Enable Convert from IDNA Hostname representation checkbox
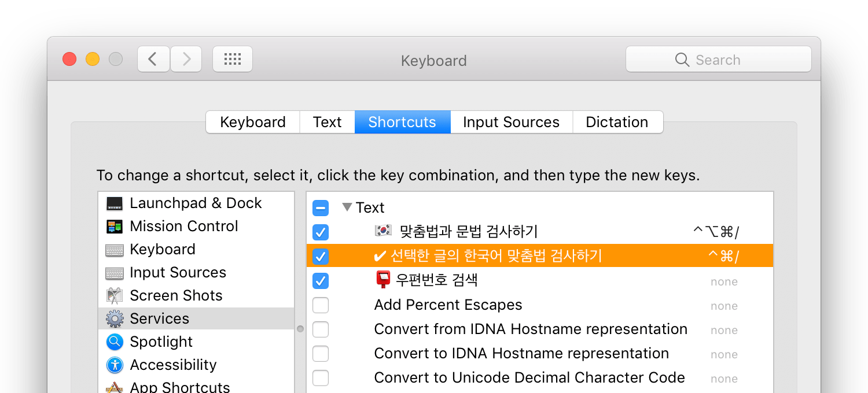The width and height of the screenshot is (868, 393). 321,329
